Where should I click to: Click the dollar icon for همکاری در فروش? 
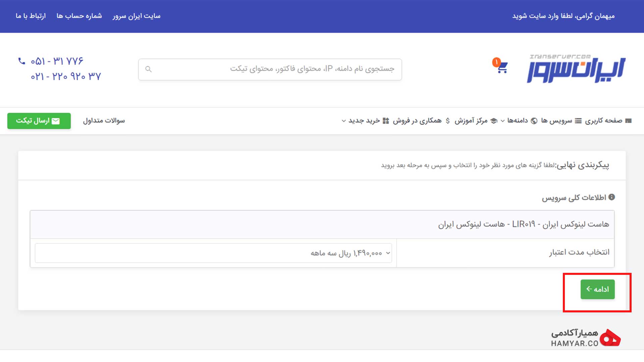447,121
